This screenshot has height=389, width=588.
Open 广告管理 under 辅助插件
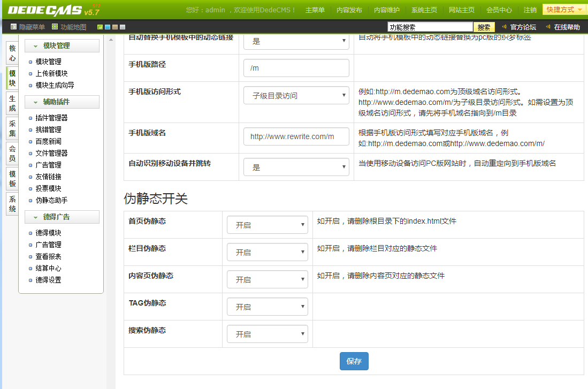[x=48, y=165]
